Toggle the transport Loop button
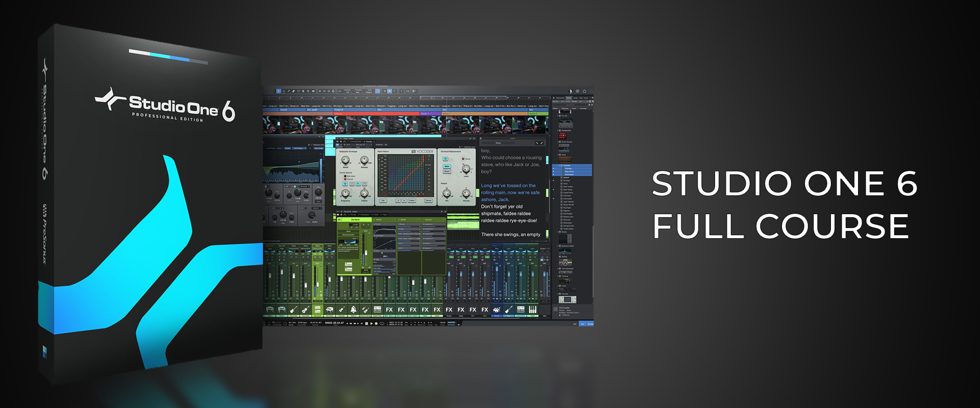Image resolution: width=980 pixels, height=408 pixels. 382,323
